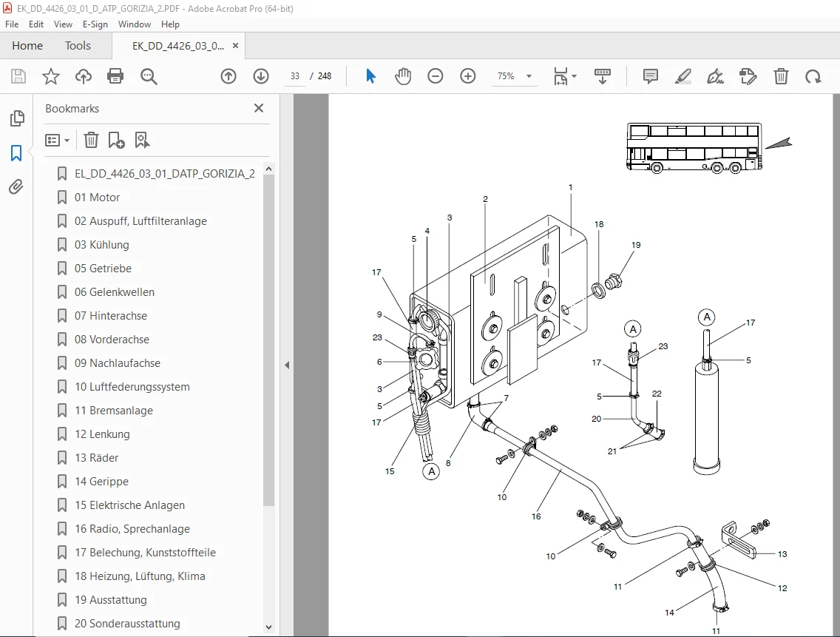Viewport: 840px width, 637px height.
Task: Select the highlight text tool
Action: pos(683,76)
